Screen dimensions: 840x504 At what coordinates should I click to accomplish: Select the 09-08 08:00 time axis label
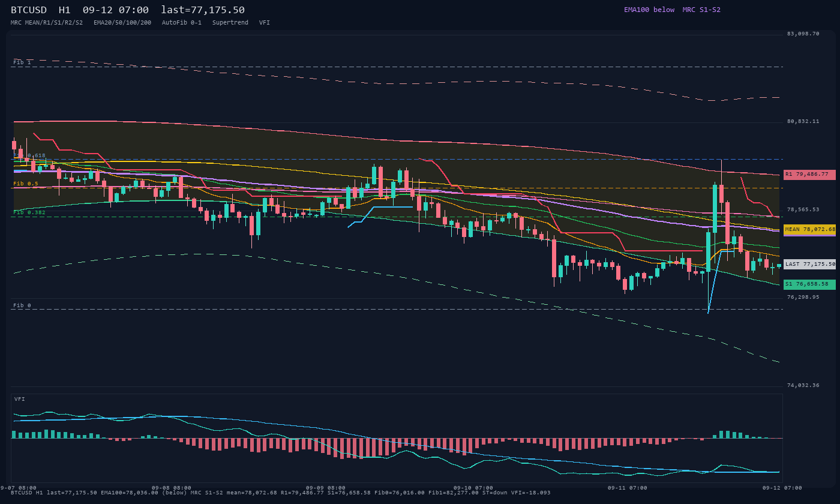[172, 488]
